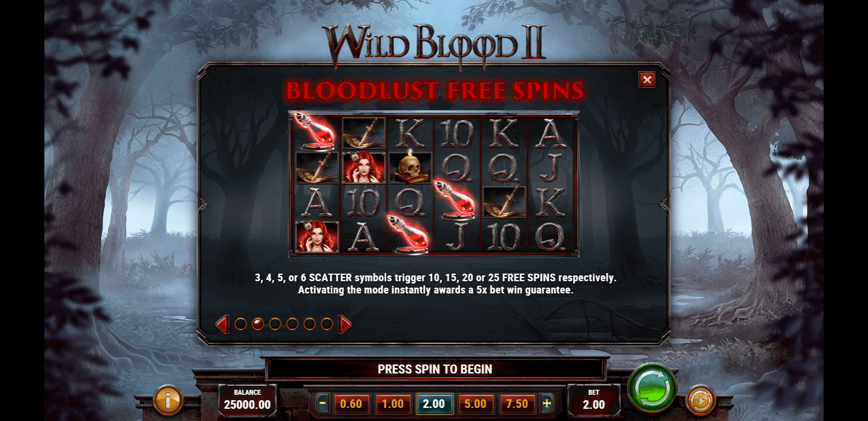Select the highlighted 2.00 bet value
Viewport: 868px width, 421px height.
434,404
